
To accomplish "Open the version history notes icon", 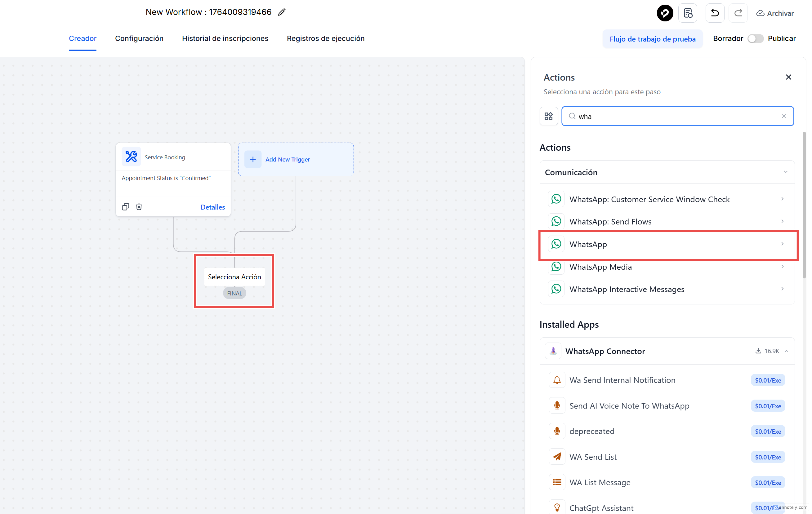I will click(x=688, y=13).
